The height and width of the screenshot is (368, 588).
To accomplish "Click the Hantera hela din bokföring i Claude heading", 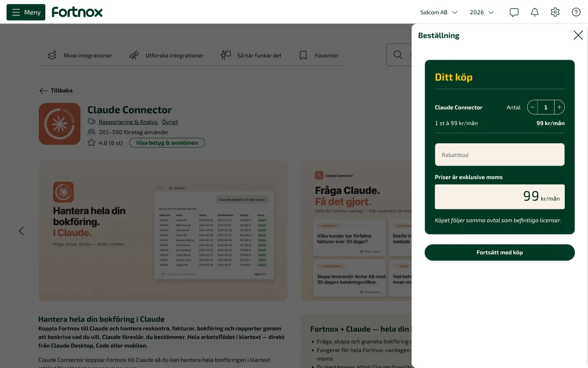I will point(102,319).
